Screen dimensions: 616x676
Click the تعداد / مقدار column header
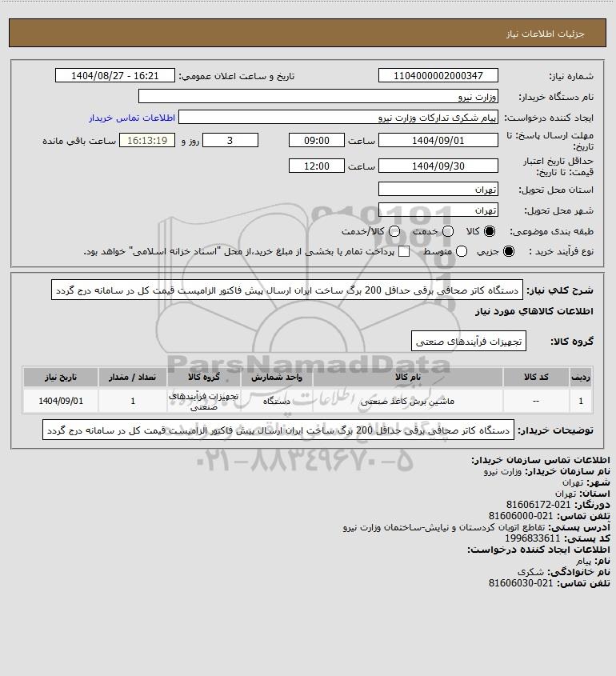click(x=132, y=378)
